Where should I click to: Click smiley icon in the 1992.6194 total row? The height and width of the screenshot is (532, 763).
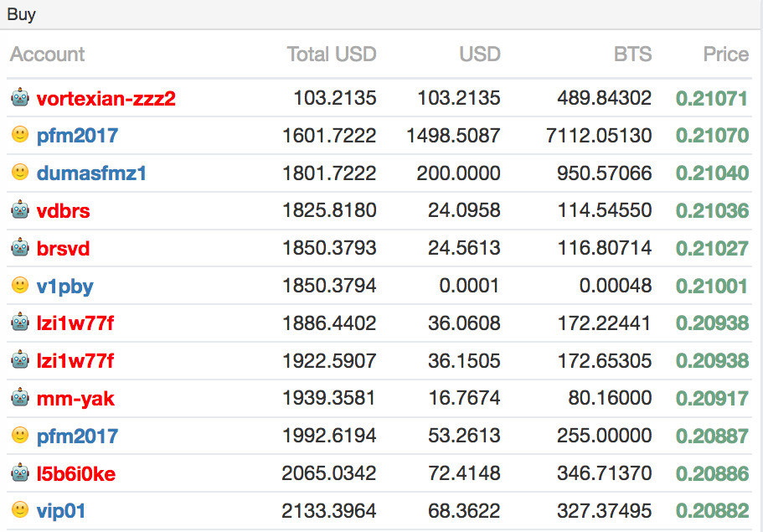[x=20, y=435]
